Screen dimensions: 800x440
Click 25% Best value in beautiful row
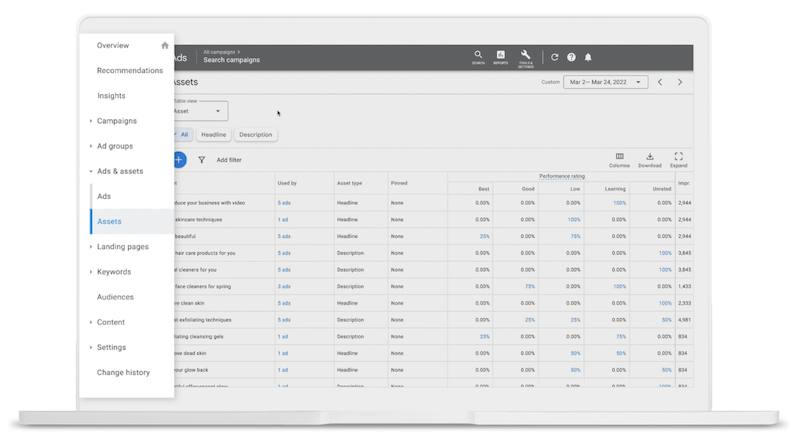pyautogui.click(x=485, y=236)
